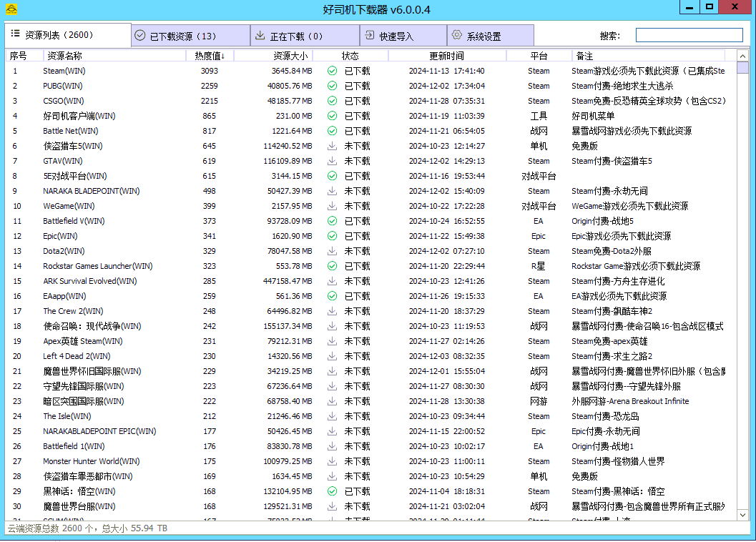The height and width of the screenshot is (542, 756).
Task: Click the download icon for NARAKA BLADEPOINT(WIN)
Action: tap(332, 191)
